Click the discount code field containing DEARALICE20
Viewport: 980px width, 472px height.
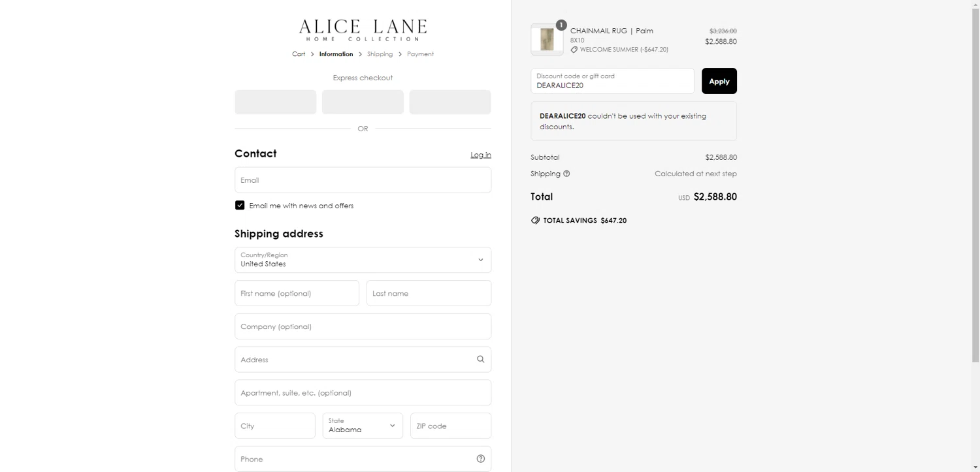pos(613,81)
